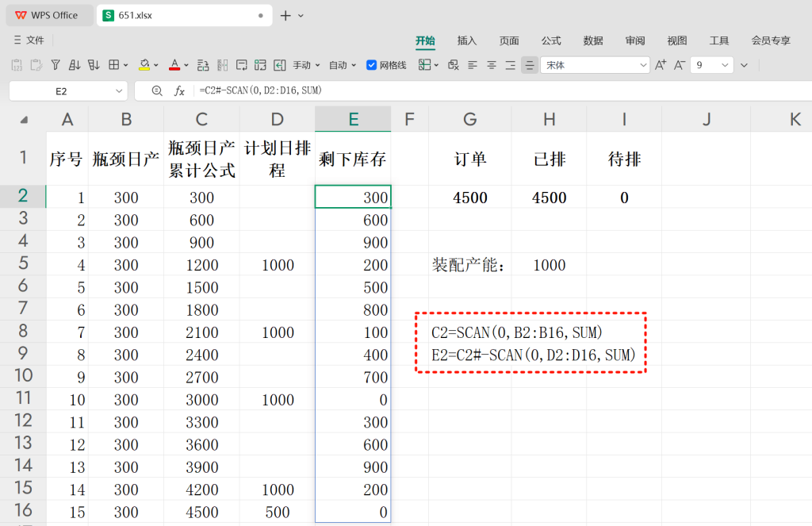
Task: Align text right
Action: tap(510, 65)
